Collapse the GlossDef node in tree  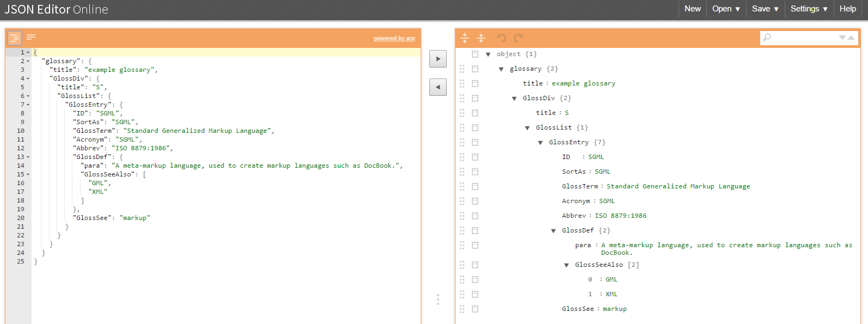click(x=553, y=231)
